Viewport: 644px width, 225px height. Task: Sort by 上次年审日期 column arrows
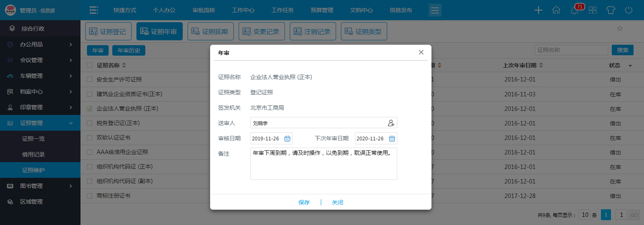tap(541, 65)
